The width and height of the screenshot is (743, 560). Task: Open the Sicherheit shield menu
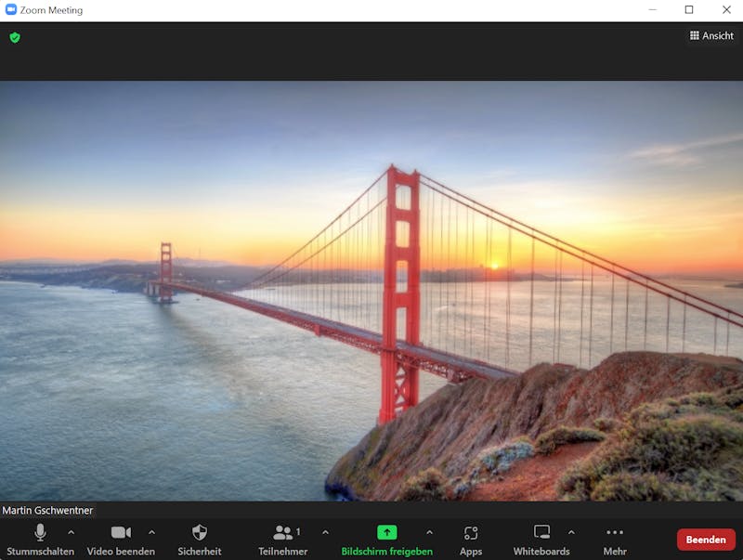pos(200,540)
